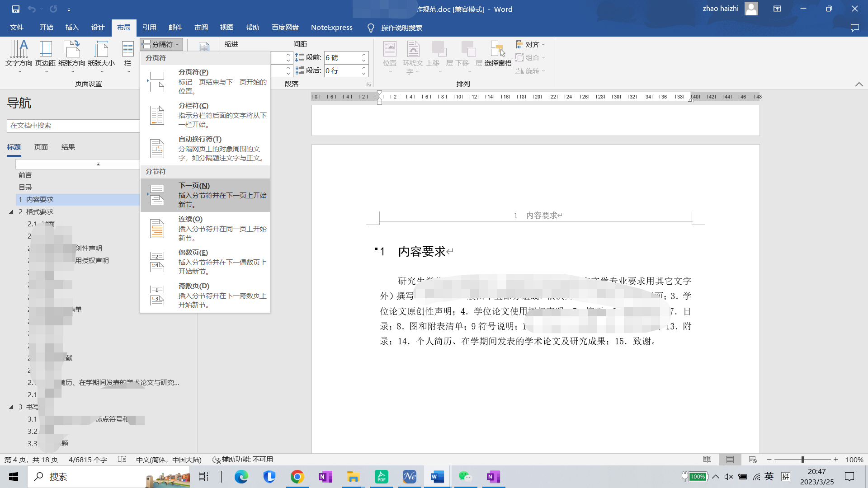Screen dimensions: 868x488
Task: Switch to Web Layout view icon
Action: click(x=753, y=460)
